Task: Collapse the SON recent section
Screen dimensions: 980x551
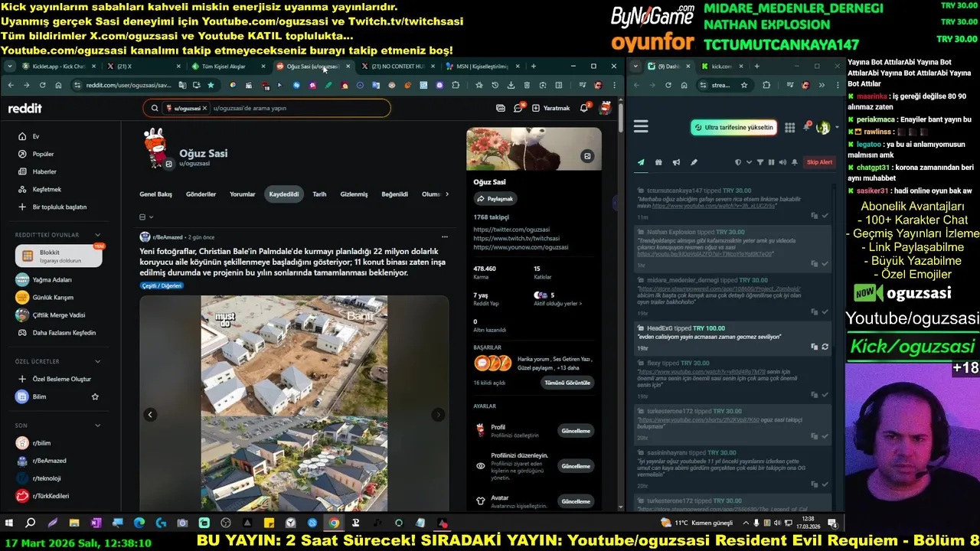Action: [x=97, y=425]
